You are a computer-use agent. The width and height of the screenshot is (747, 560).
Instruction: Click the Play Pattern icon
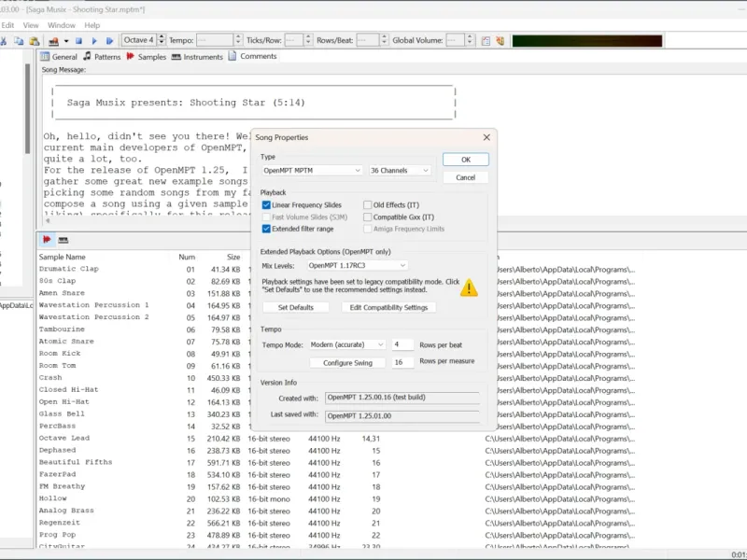[x=109, y=41]
